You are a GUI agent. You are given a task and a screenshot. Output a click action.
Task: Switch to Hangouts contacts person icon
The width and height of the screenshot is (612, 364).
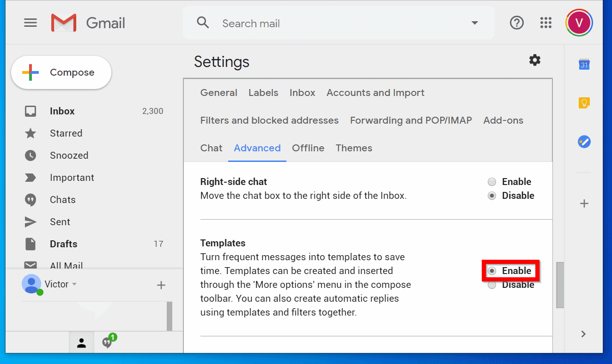click(x=82, y=343)
